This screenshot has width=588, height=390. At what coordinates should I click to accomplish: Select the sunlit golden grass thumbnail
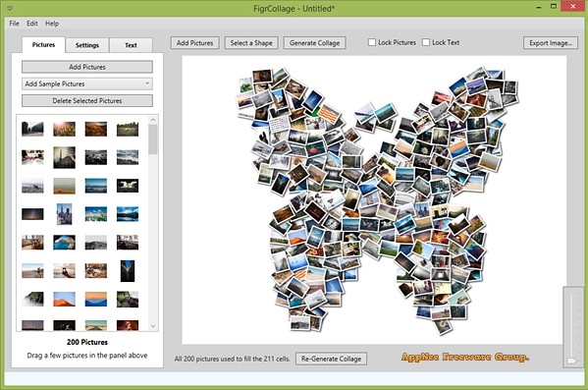coord(64,129)
